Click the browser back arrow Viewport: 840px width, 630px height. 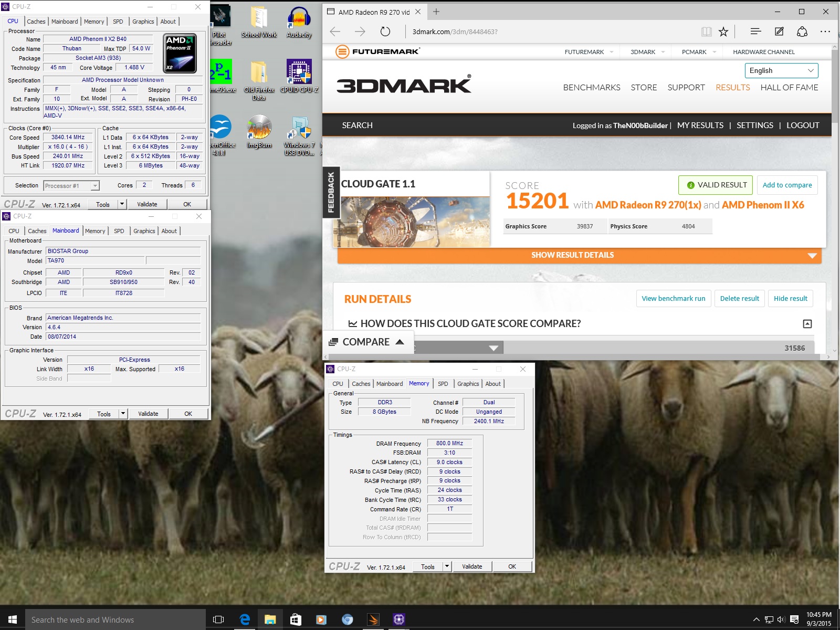pyautogui.click(x=335, y=31)
